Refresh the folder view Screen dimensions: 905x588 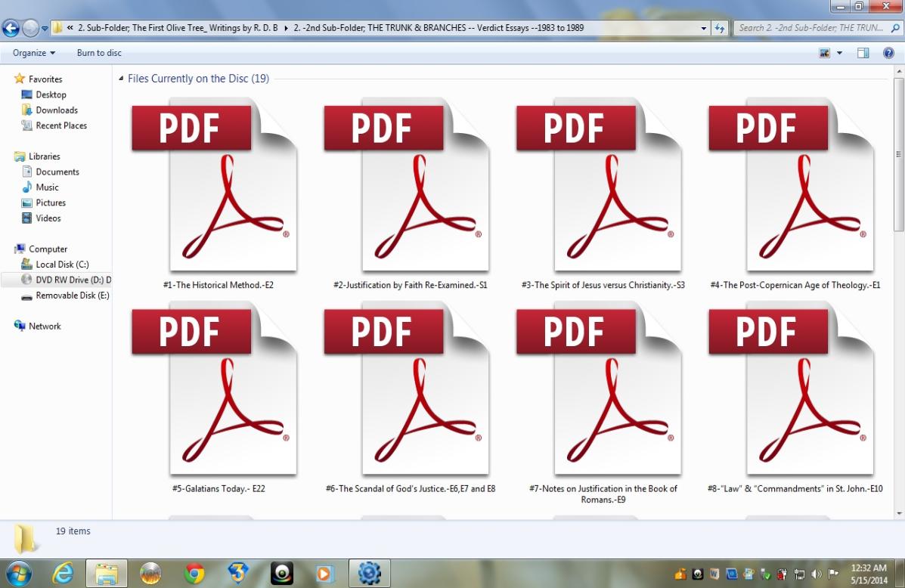719,28
